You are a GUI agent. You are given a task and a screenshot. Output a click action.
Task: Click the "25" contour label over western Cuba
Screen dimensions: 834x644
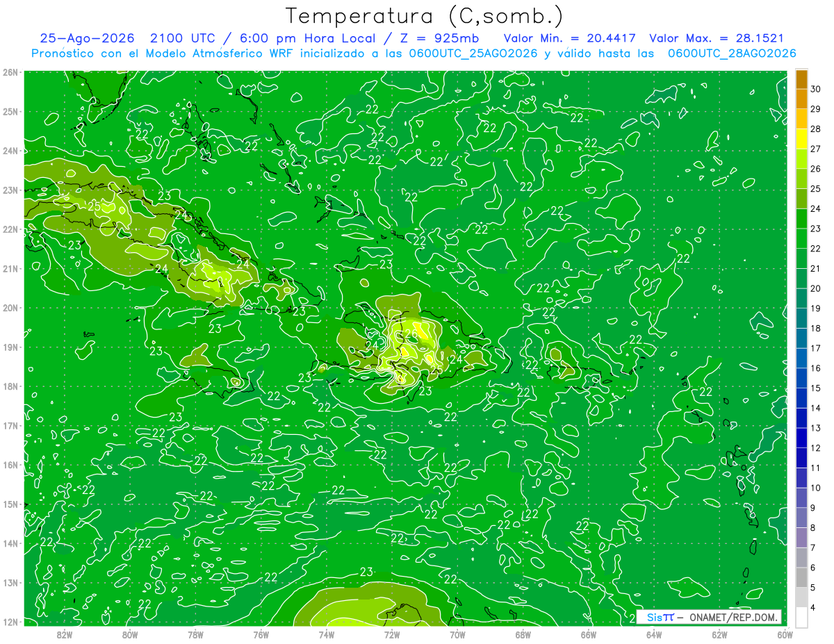pyautogui.click(x=95, y=206)
